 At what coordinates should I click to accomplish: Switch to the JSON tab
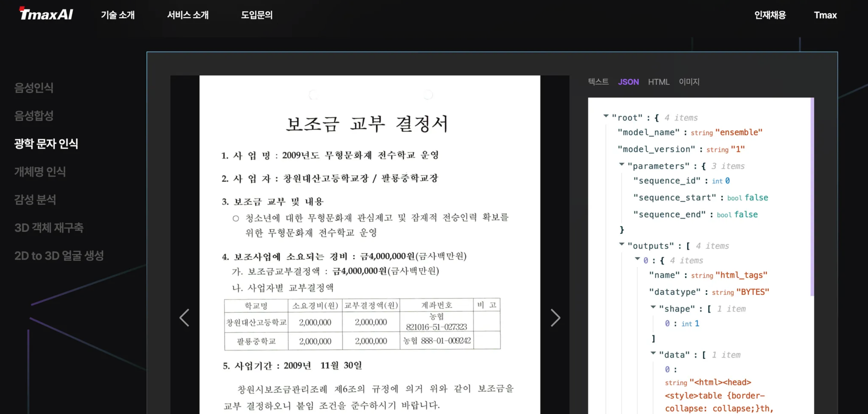point(628,82)
